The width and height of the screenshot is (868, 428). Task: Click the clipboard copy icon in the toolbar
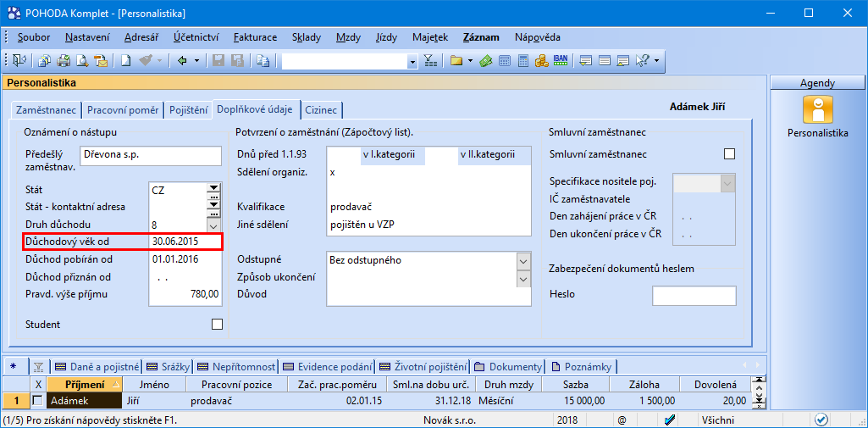tap(263, 60)
